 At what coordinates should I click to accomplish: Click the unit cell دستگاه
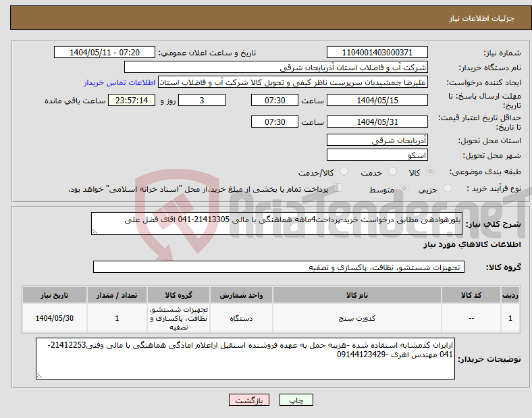tap(241, 318)
